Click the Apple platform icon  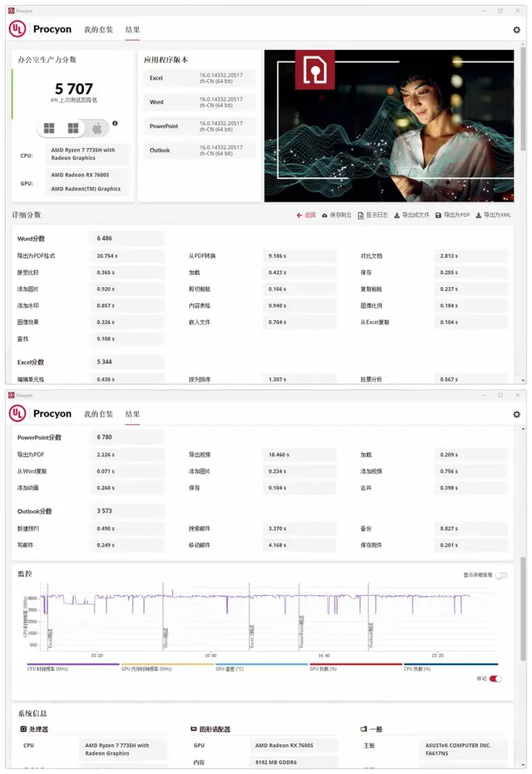pos(97,128)
